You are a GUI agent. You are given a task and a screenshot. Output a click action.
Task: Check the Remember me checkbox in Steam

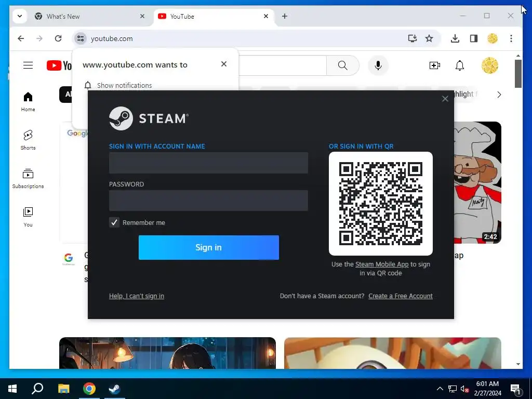click(114, 222)
